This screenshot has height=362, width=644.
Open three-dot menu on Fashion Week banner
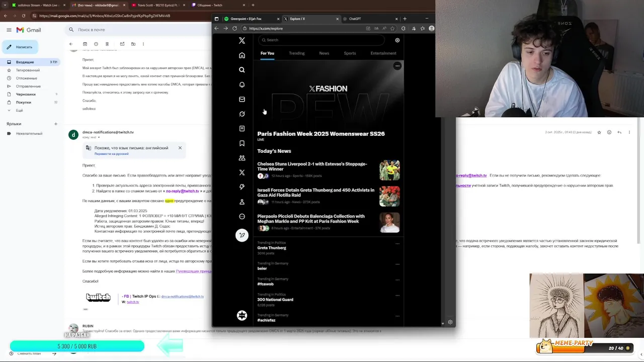click(x=397, y=66)
